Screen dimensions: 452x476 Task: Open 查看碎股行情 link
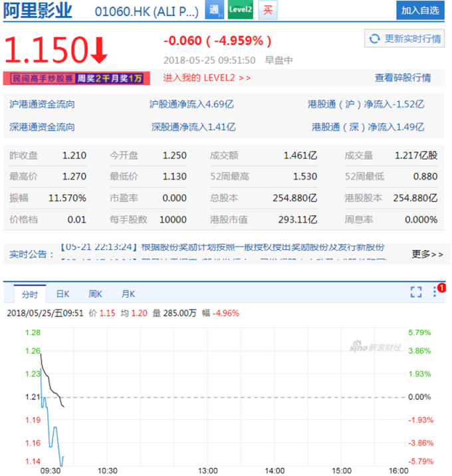click(403, 78)
